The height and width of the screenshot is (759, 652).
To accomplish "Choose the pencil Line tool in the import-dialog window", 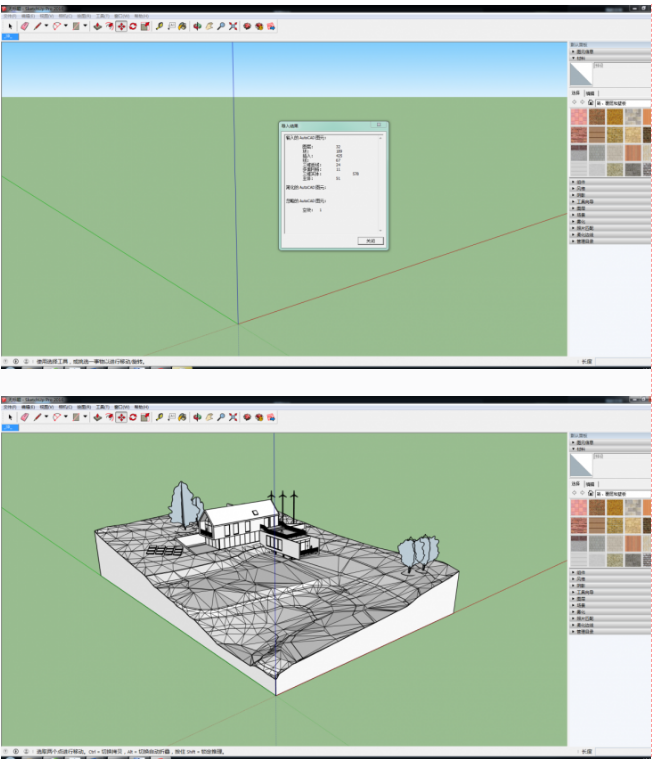I will tap(37, 26).
